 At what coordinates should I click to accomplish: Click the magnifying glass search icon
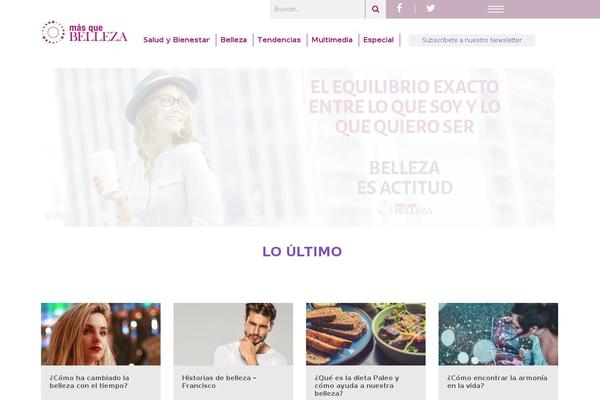click(375, 9)
